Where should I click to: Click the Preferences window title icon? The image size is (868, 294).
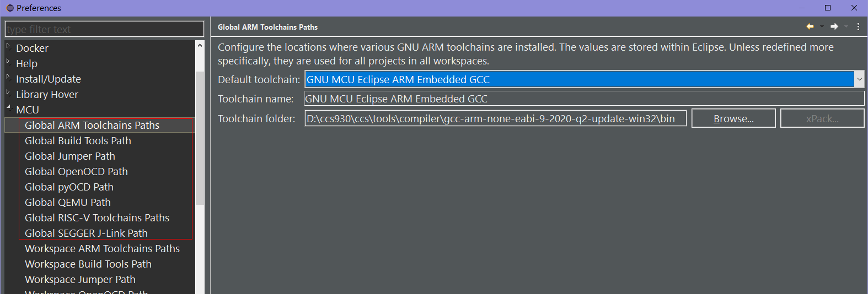(x=9, y=8)
